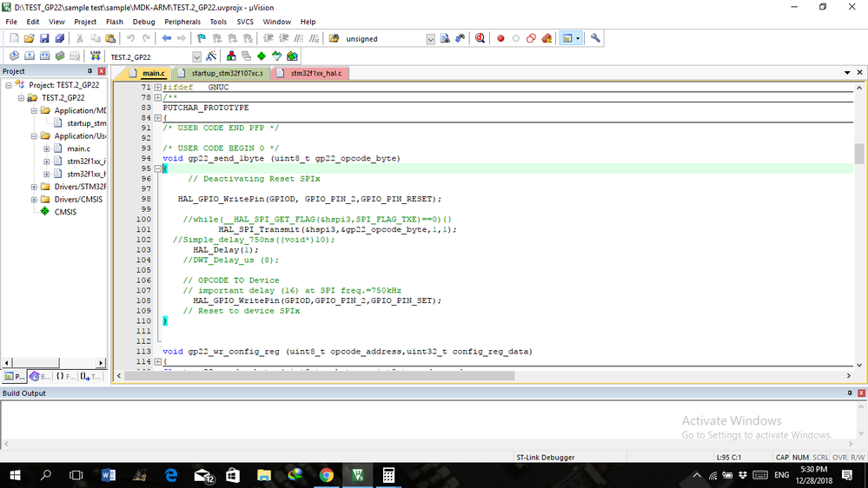Collapse the Application/MDK-ARM folder node

click(x=34, y=110)
